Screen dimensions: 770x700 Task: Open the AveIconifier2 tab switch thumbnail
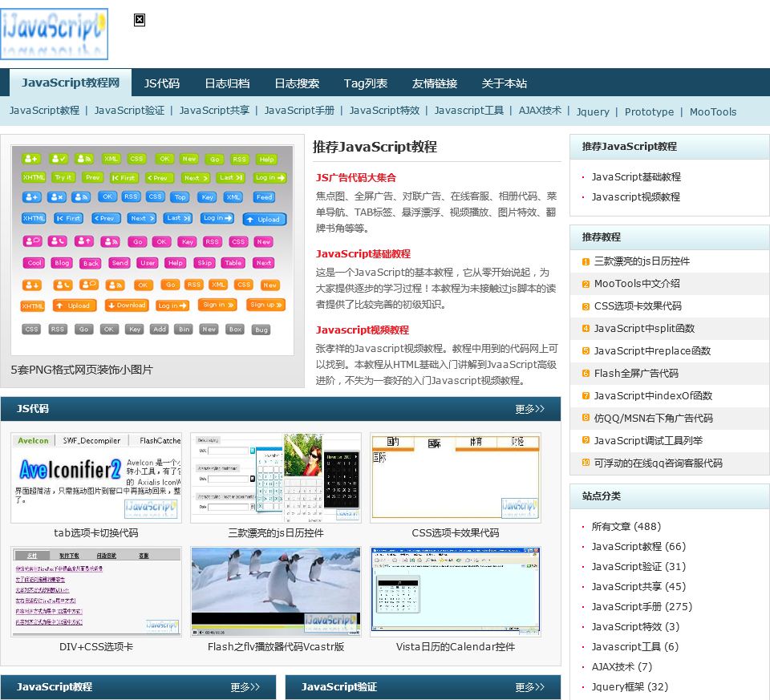[96, 478]
